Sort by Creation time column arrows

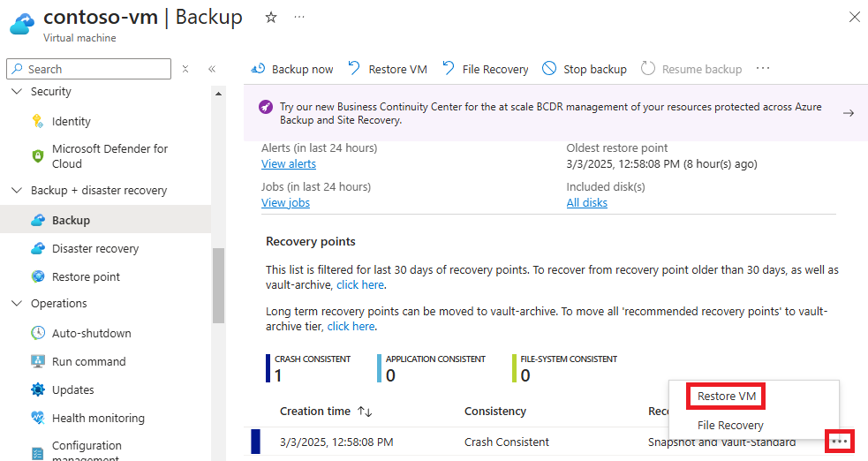coord(365,412)
